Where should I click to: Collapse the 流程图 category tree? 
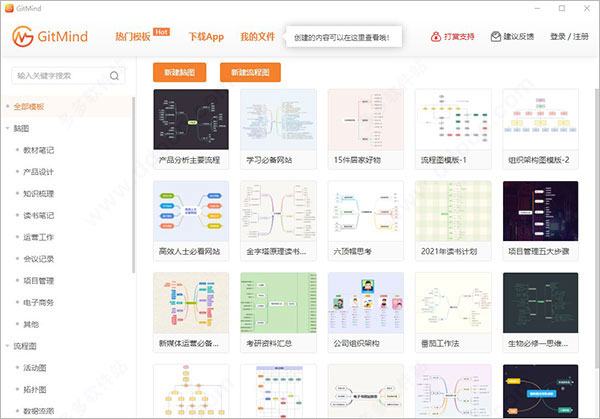(7, 344)
